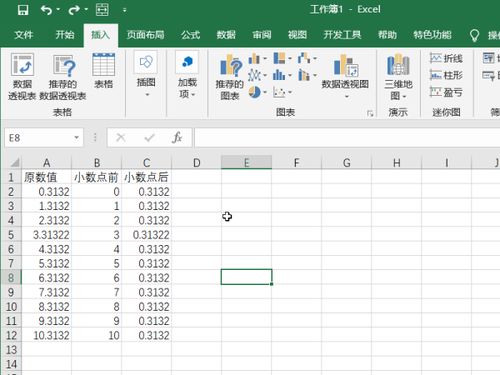Expand the Customize Quick Access Toolbar arrow
The image size is (500, 375).
tap(124, 10)
